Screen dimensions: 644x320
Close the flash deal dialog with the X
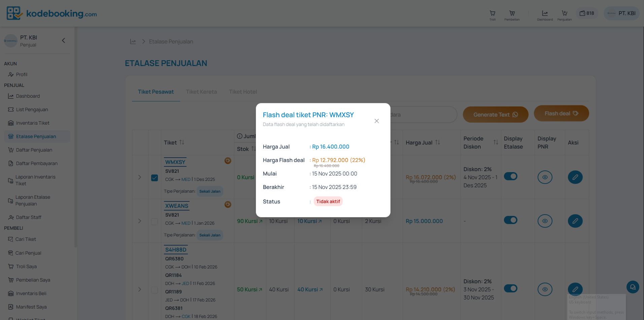click(x=376, y=121)
